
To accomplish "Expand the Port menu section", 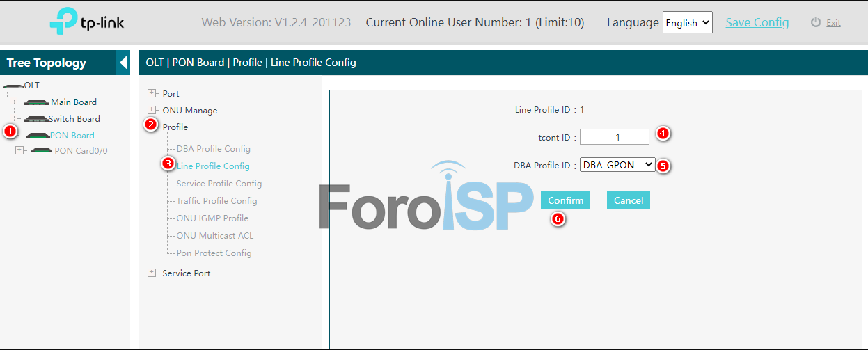I will tap(152, 93).
